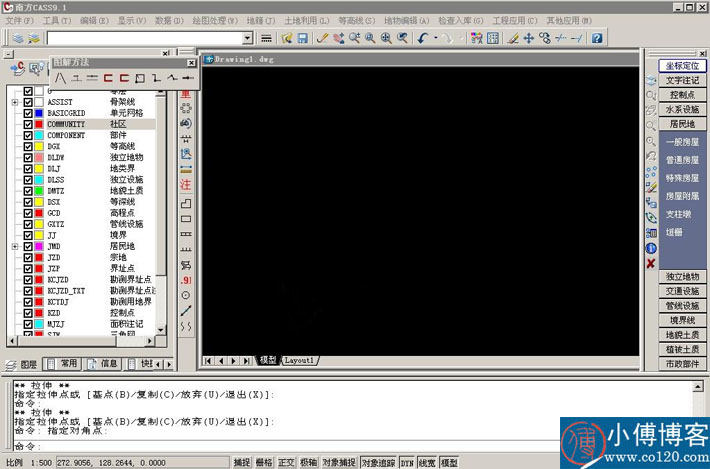The image size is (710, 469).
Task: Open the layer combo box dropdown arrow
Action: (247, 38)
